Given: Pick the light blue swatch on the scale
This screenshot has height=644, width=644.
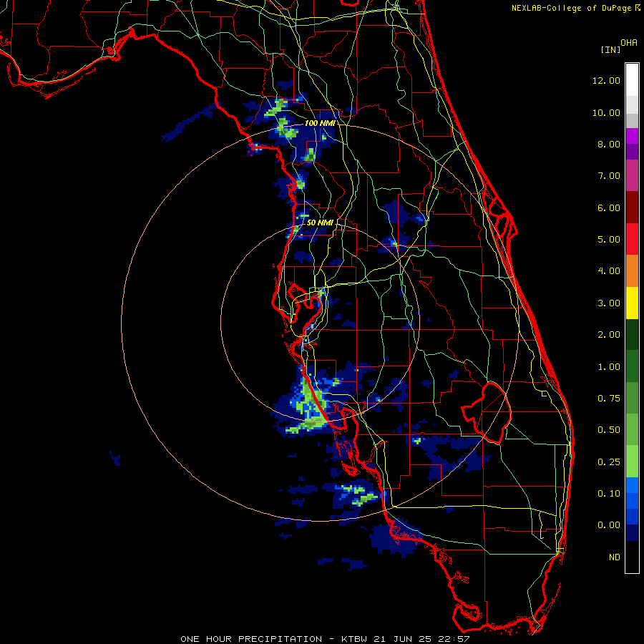Looking at the screenshot, I should tap(632, 485).
